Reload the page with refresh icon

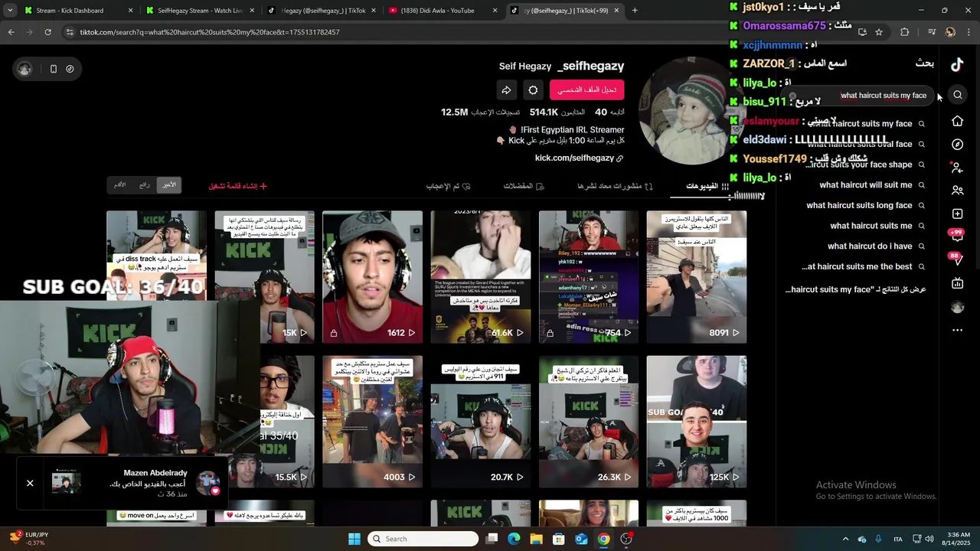(47, 32)
